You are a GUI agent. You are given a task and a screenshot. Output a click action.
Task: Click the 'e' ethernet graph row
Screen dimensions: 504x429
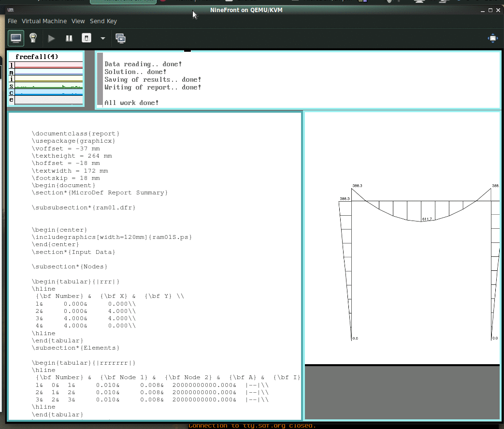(48, 100)
